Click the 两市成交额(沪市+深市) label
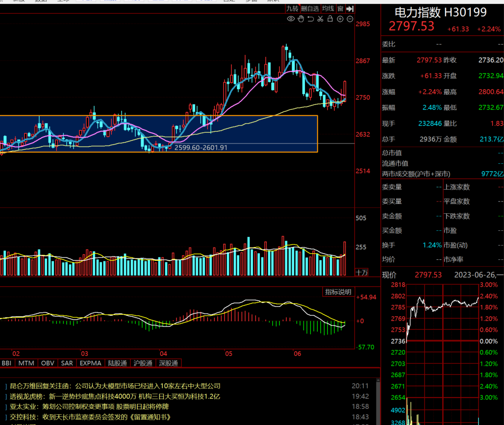This screenshot has height=425, width=504. [416, 174]
